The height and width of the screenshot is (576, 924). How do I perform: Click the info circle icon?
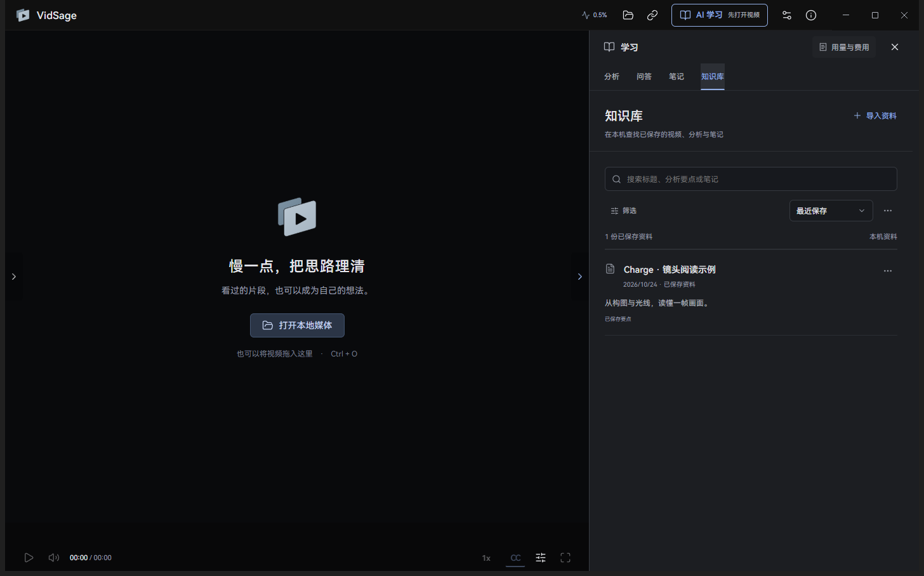click(x=811, y=15)
